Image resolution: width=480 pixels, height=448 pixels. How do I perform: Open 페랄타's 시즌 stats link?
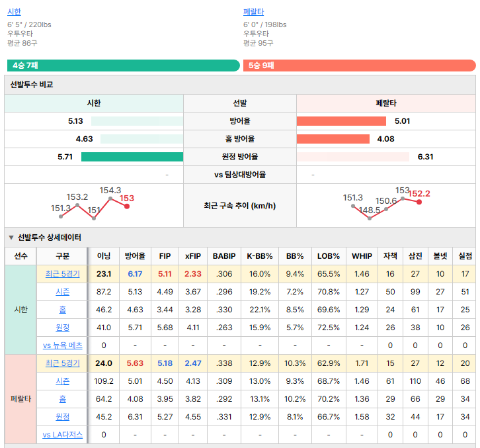[x=62, y=381]
